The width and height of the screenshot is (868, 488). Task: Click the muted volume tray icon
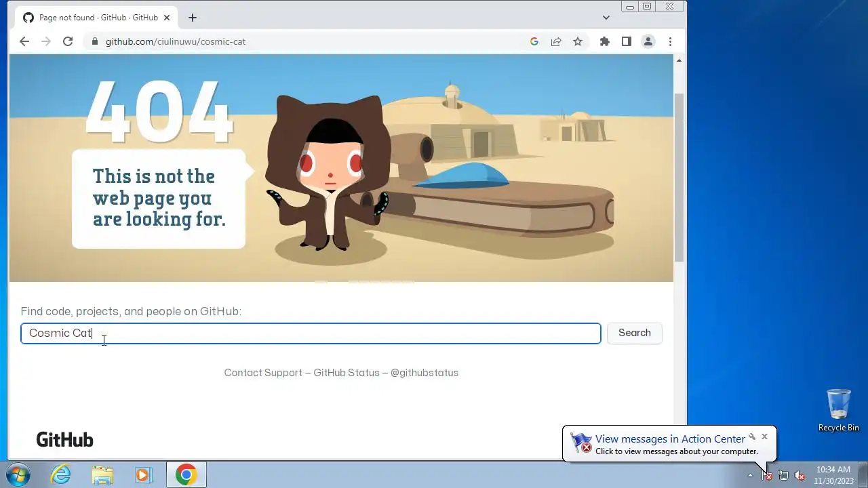point(800,475)
